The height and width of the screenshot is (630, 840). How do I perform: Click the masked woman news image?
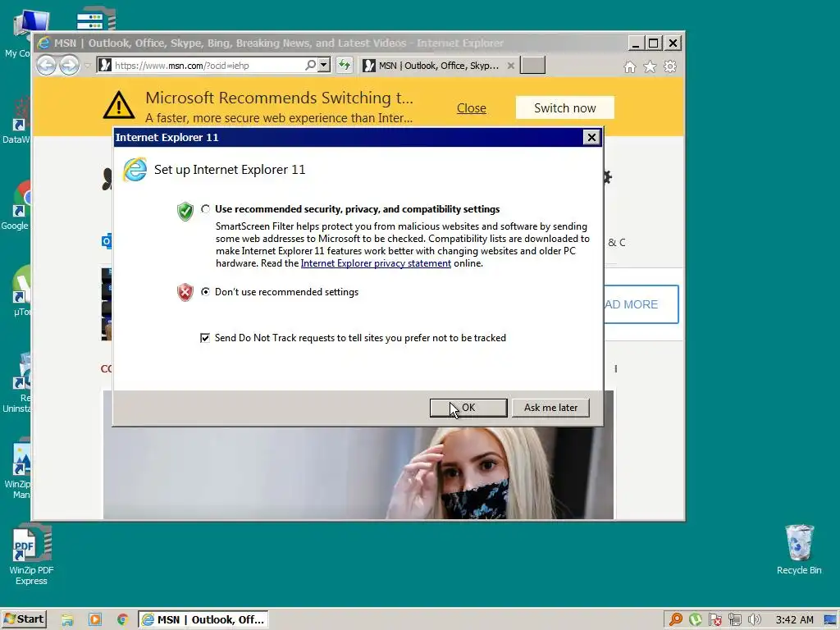coord(358,473)
